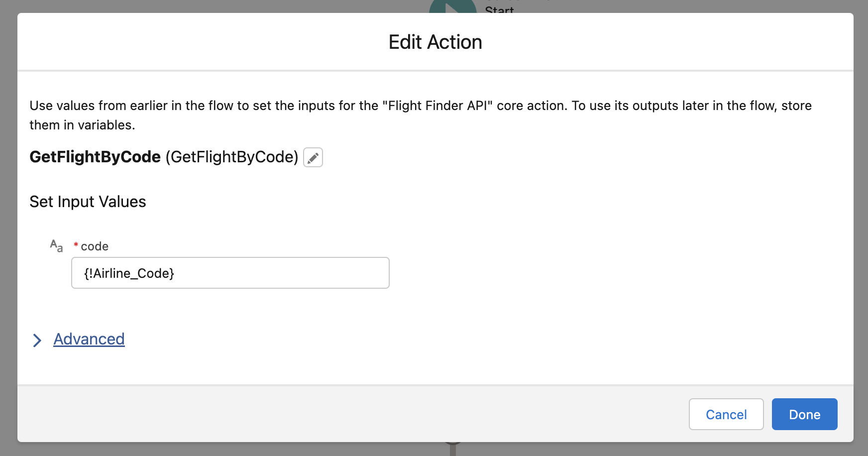
Task: Click the Start label behind the dialog
Action: pos(499,9)
